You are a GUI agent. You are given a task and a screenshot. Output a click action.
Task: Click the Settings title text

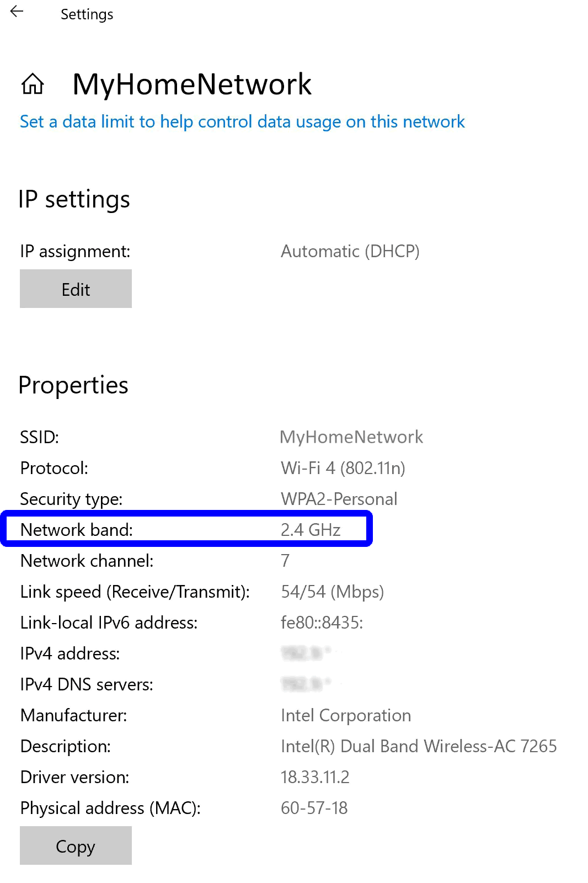[87, 14]
